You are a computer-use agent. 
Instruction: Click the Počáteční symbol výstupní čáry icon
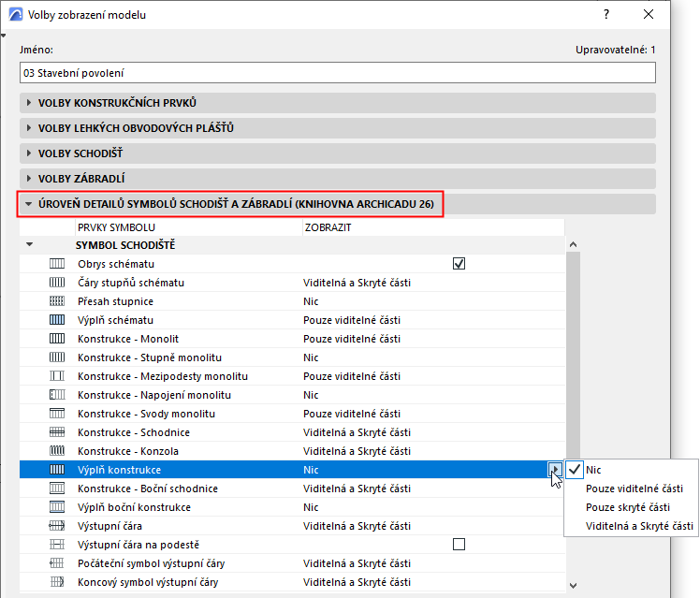[x=57, y=563]
